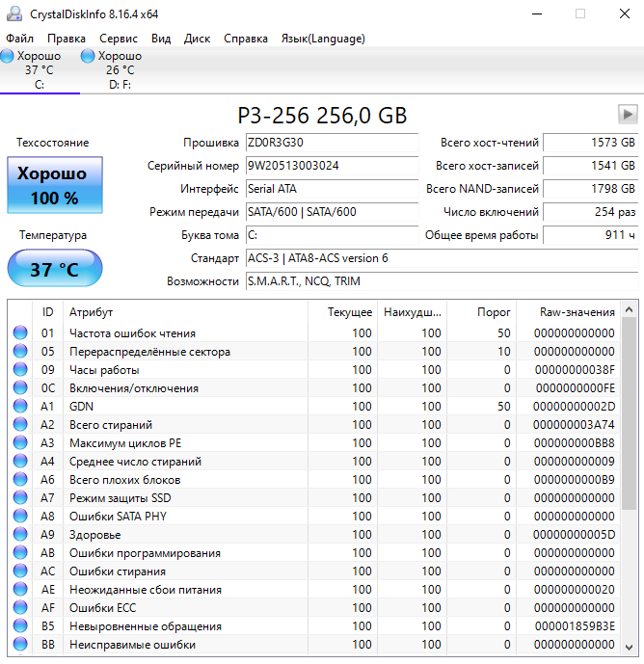Screen dimensions: 644x664
Task: Click the serial number field 9W20513003024
Action: pos(332,166)
